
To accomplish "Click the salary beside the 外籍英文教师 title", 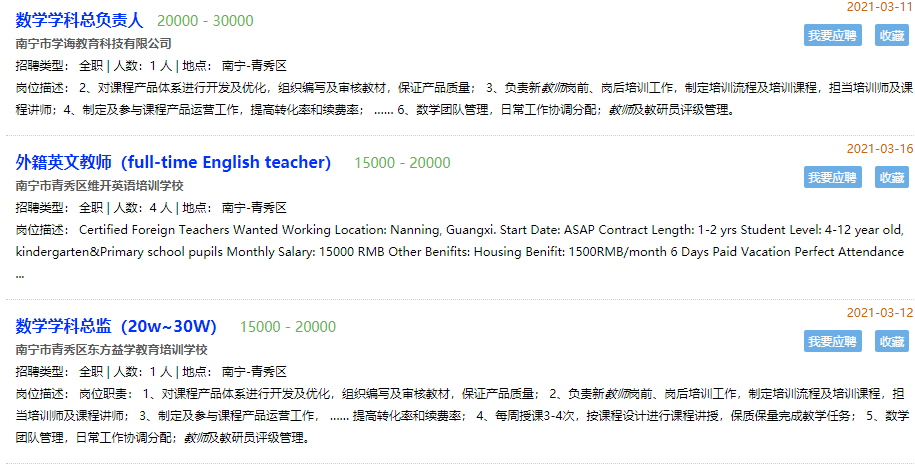I will 402,163.
